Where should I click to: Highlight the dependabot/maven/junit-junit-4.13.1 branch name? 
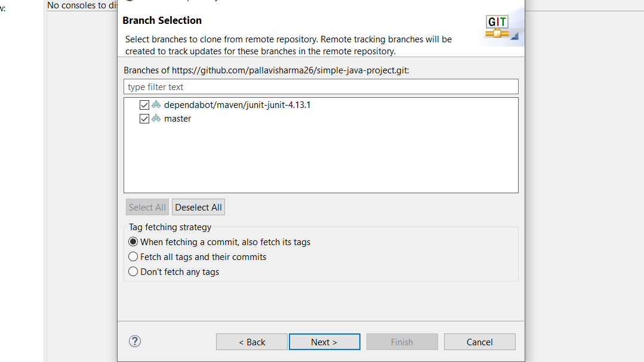pos(237,105)
